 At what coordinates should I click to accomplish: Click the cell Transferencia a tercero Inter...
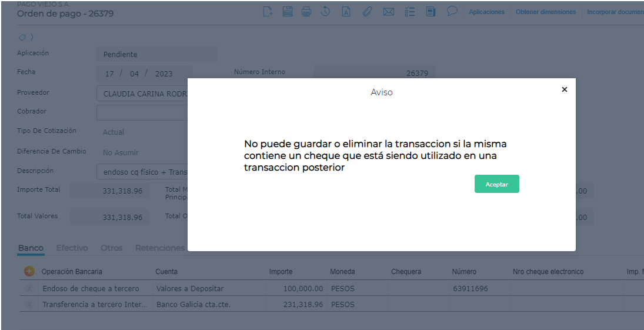point(95,305)
